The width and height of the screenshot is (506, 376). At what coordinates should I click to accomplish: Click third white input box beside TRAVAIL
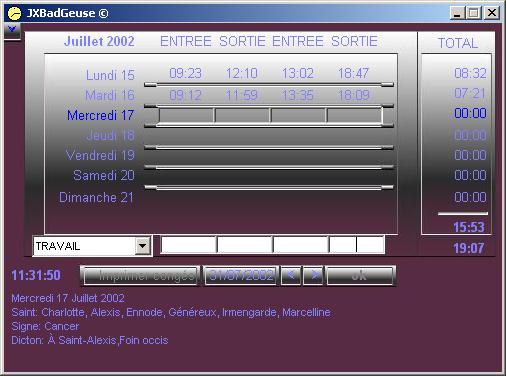point(301,245)
